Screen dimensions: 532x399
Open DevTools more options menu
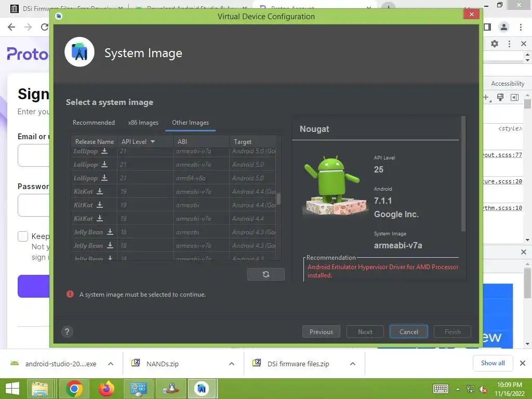point(509,44)
